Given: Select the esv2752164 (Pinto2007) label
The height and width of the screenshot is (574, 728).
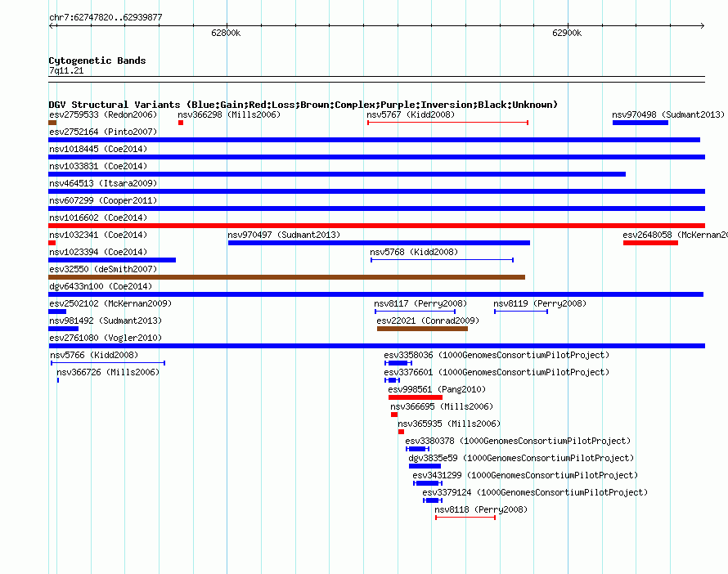Looking at the screenshot, I should (x=103, y=132).
